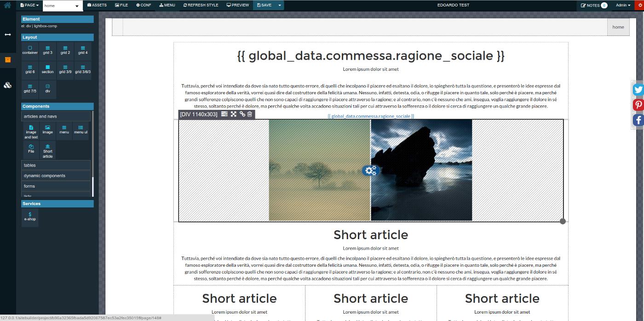644x321 pixels.
Task: Select the File component
Action: pos(31,150)
